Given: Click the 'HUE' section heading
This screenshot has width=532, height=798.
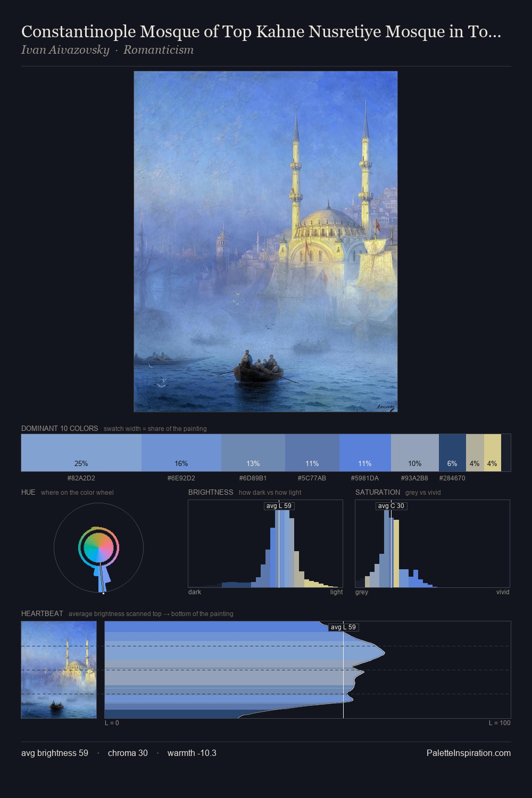Looking at the screenshot, I should (x=28, y=492).
